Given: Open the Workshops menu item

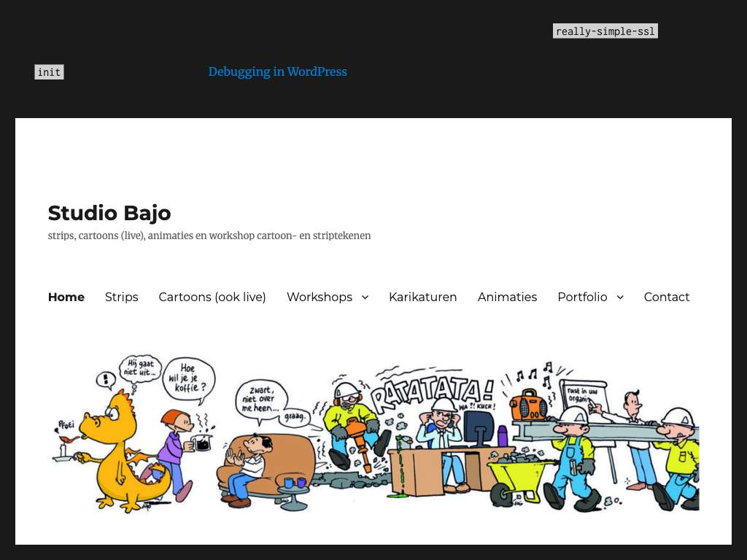Looking at the screenshot, I should coord(319,297).
